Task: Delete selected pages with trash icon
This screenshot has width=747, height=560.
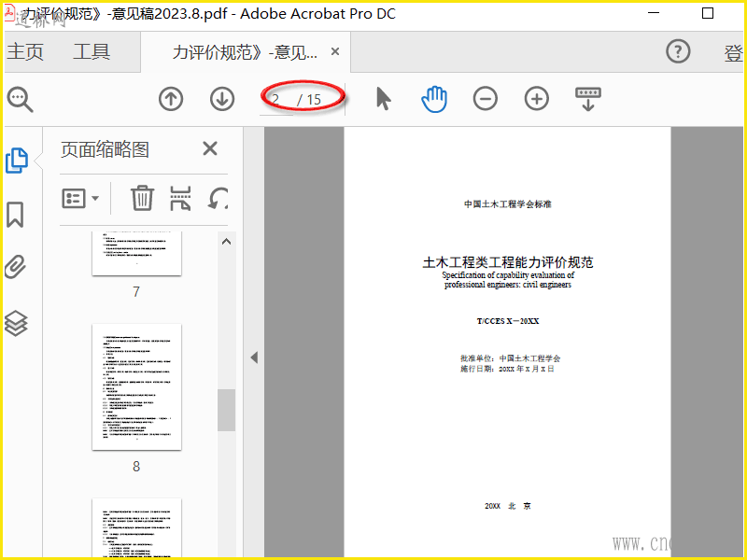Action: (x=142, y=198)
